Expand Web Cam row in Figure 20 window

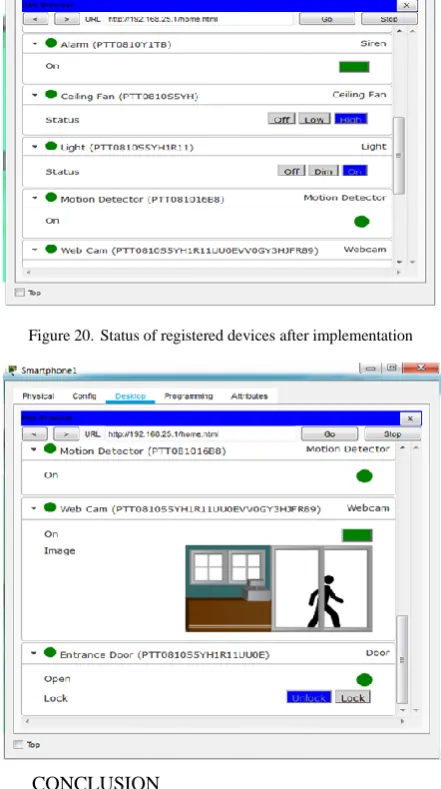tap(35, 250)
